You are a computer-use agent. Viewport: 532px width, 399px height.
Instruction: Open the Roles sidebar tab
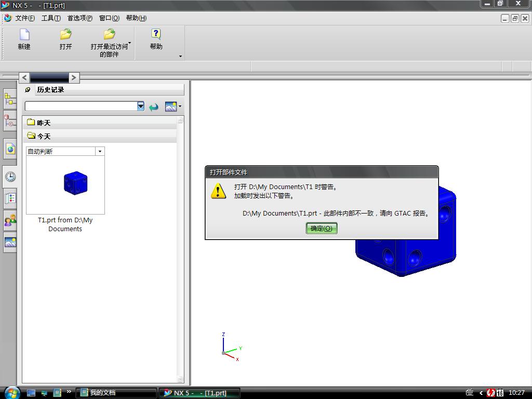[10, 220]
